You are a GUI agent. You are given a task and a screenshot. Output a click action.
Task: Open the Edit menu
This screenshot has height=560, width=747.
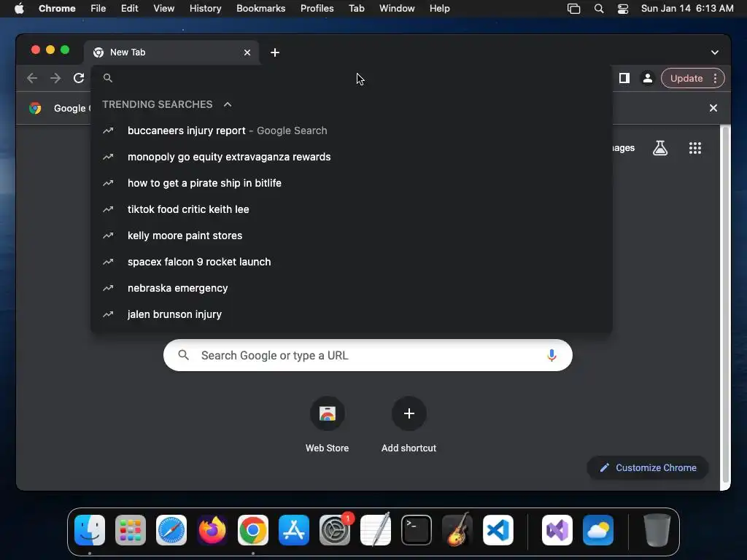[129, 9]
